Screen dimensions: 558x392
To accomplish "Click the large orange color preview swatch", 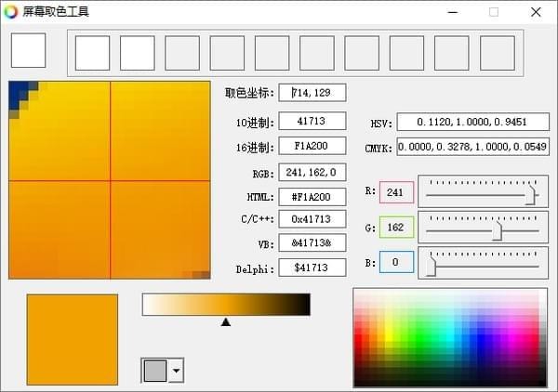I will [73, 339].
